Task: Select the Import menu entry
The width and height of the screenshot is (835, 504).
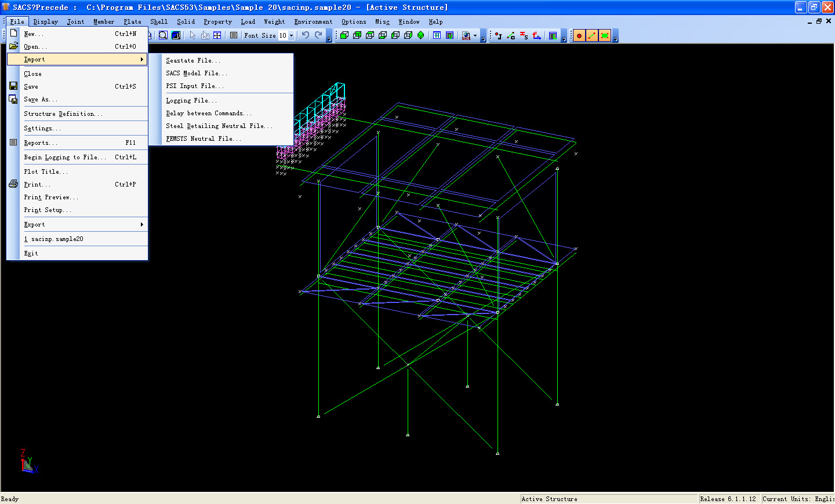Action: 78,59
